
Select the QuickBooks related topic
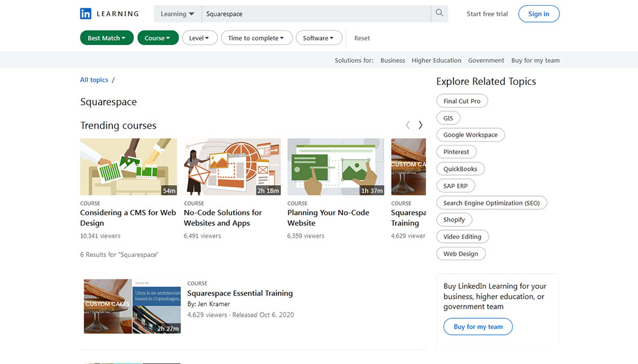(x=460, y=169)
